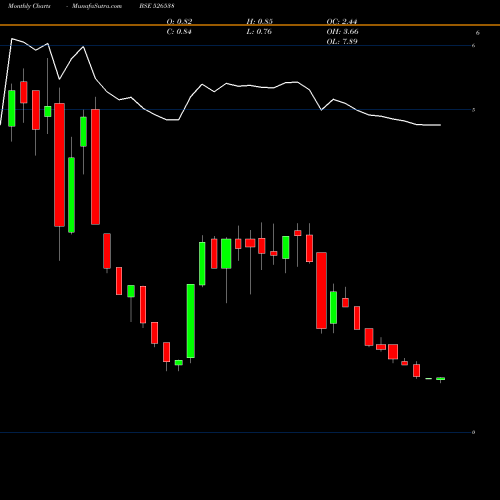Select the close value "C: 0.84"
Viewport: 500px width, 500px height.
(179, 32)
